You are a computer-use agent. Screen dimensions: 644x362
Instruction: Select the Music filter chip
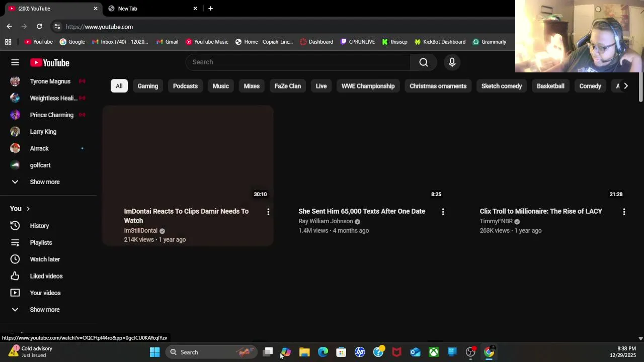[x=221, y=86]
